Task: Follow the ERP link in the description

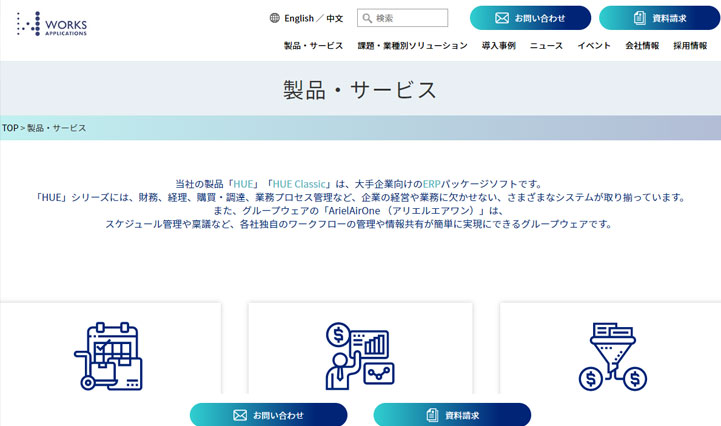Action: (x=431, y=184)
